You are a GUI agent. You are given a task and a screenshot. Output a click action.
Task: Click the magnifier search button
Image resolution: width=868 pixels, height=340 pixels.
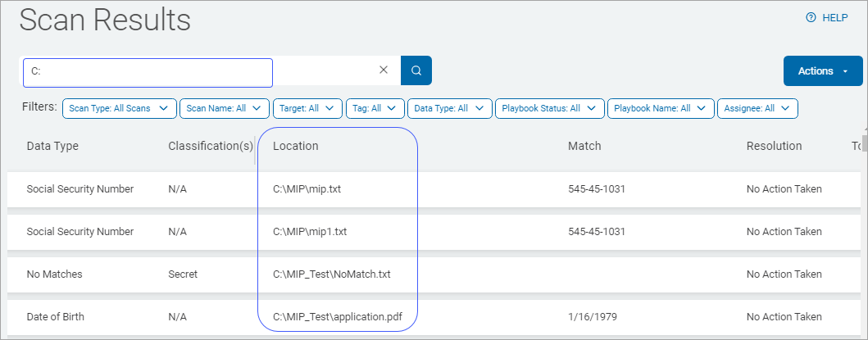point(416,70)
